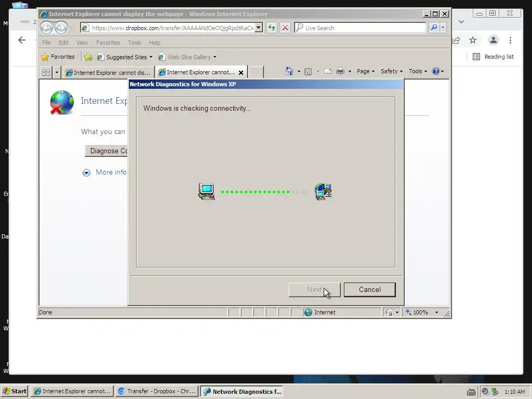The width and height of the screenshot is (532, 399).
Task: Open the View menu
Action: coord(82,43)
